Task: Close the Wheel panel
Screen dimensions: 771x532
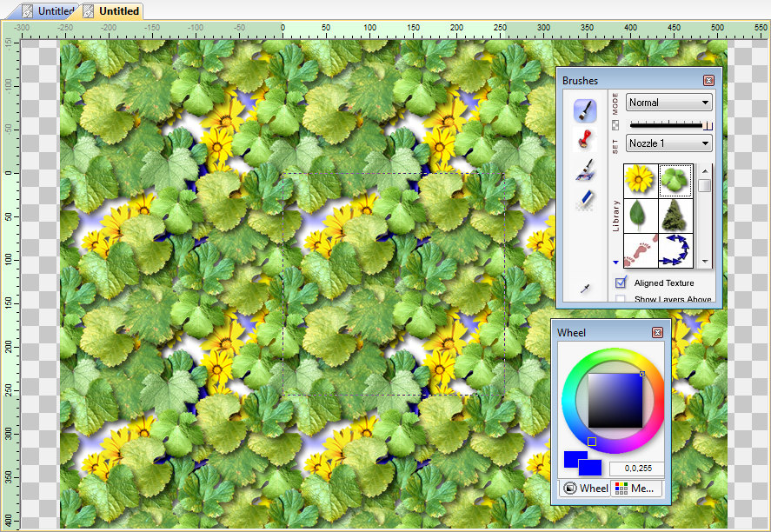Action: tap(657, 332)
